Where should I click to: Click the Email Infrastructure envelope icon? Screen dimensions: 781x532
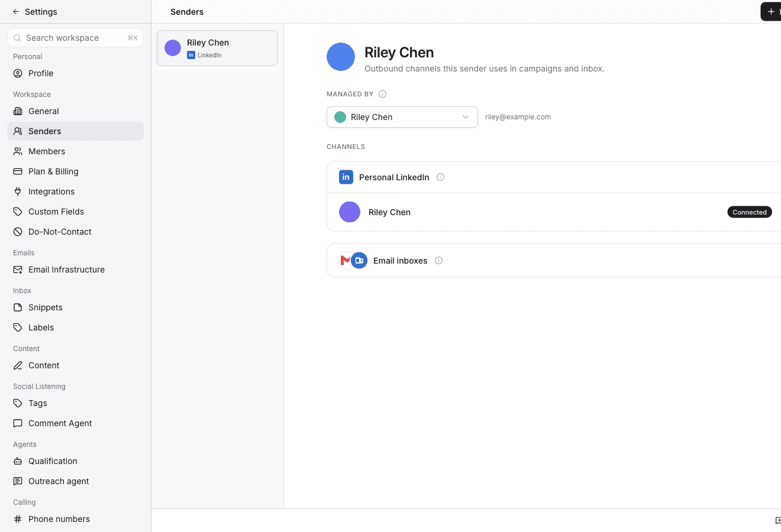18,270
